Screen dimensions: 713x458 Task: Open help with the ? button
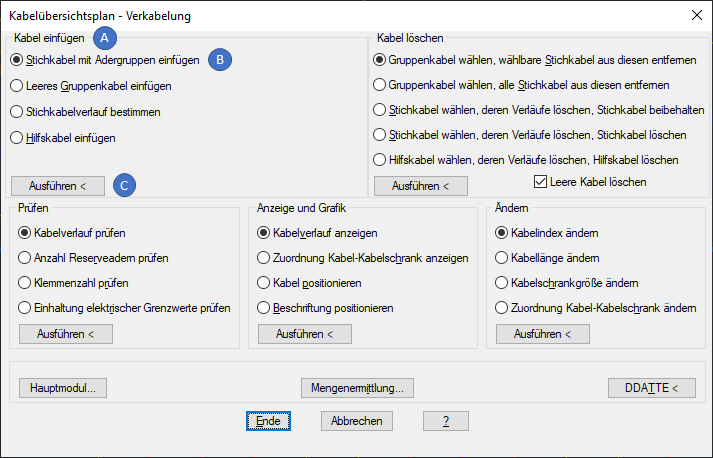pos(446,421)
